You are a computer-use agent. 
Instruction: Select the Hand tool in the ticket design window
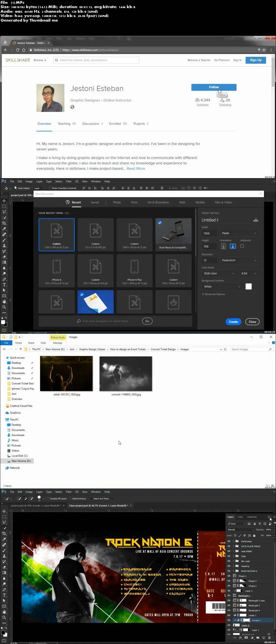point(4,612)
